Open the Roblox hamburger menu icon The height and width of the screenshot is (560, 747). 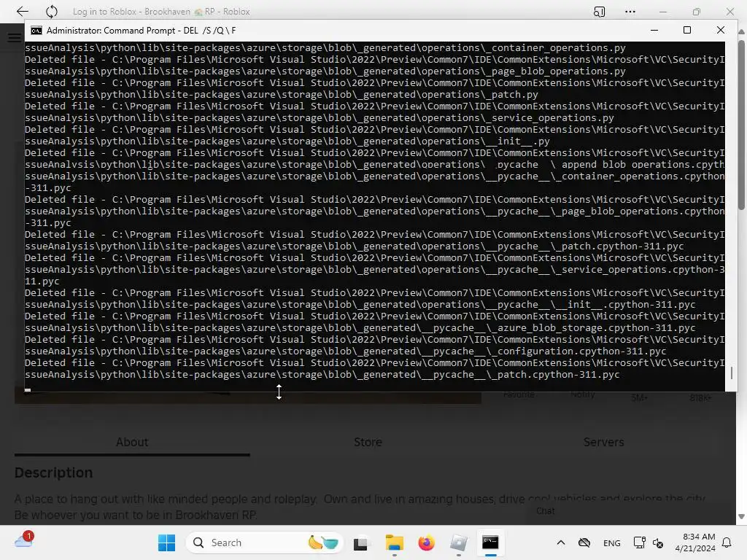pyautogui.click(x=15, y=38)
